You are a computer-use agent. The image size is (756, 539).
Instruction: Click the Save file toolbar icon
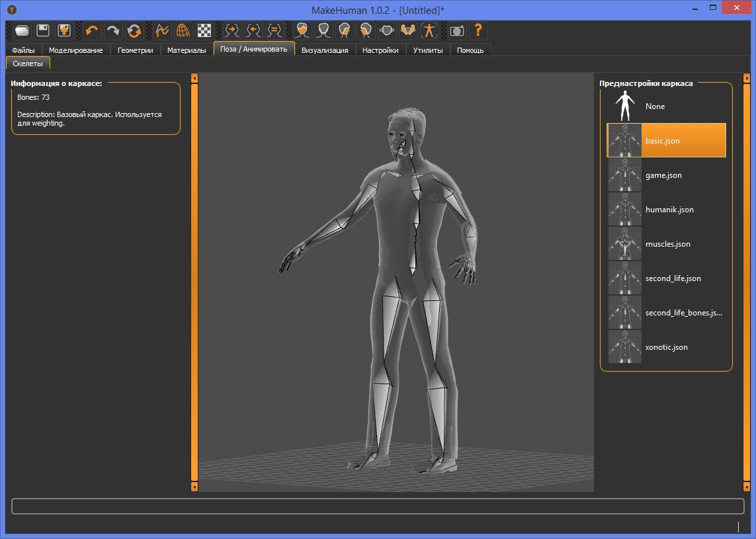click(43, 31)
